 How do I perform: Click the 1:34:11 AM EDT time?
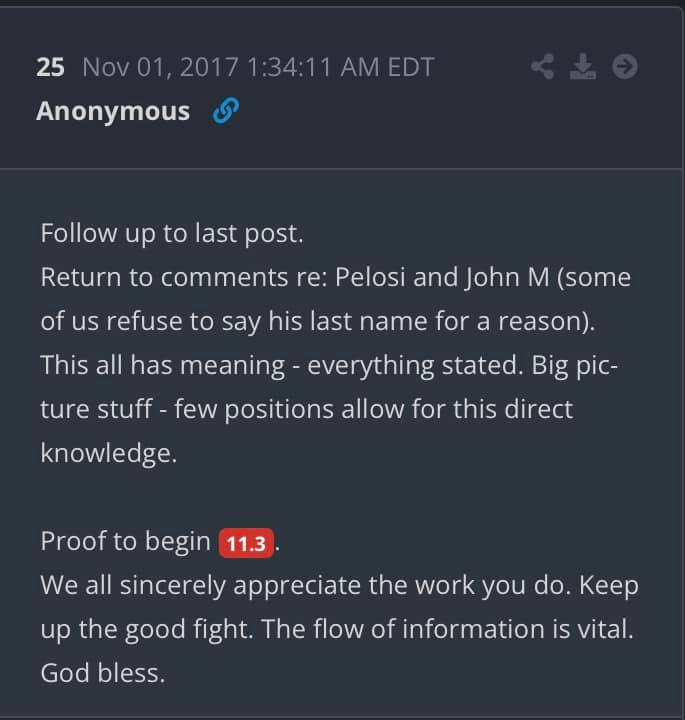[x=340, y=67]
